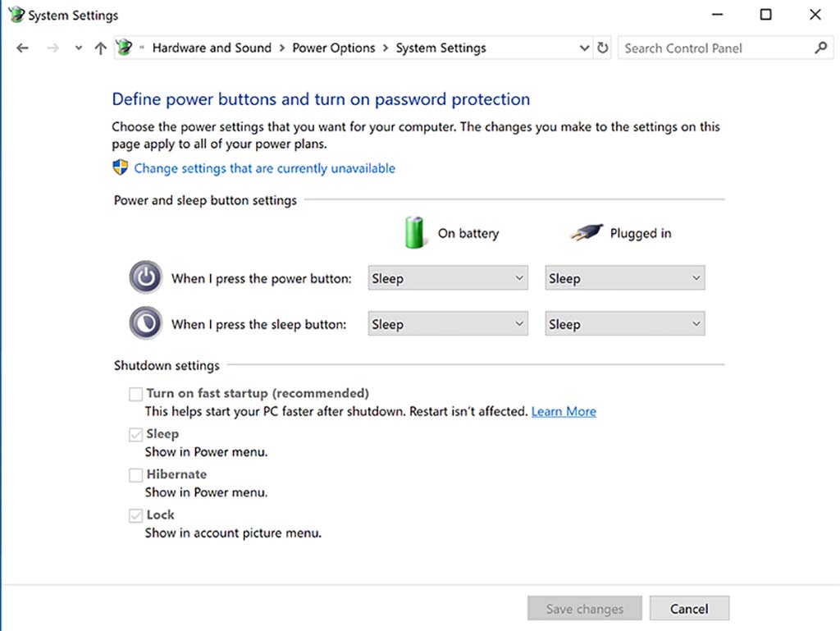The image size is (840, 631).
Task: Click the Save changes button
Action: 584,609
